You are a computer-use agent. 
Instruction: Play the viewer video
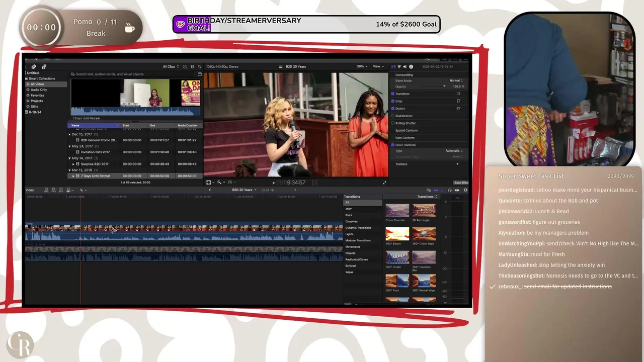pos(274,183)
